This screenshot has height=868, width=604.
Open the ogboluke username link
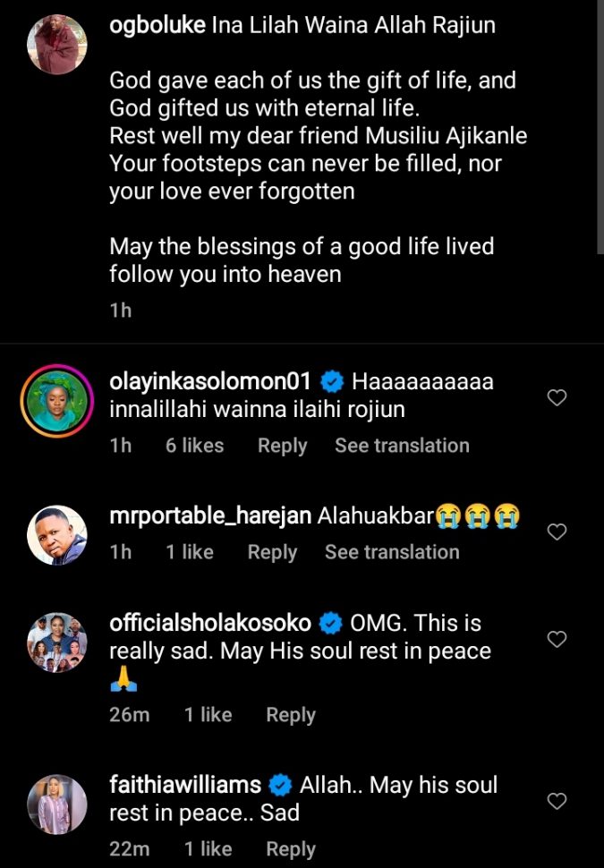pyautogui.click(x=157, y=26)
